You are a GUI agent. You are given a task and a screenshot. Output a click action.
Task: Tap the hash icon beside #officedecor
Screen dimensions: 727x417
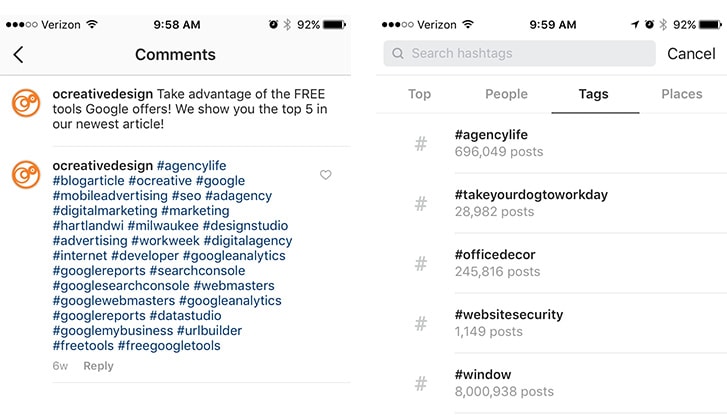421,264
